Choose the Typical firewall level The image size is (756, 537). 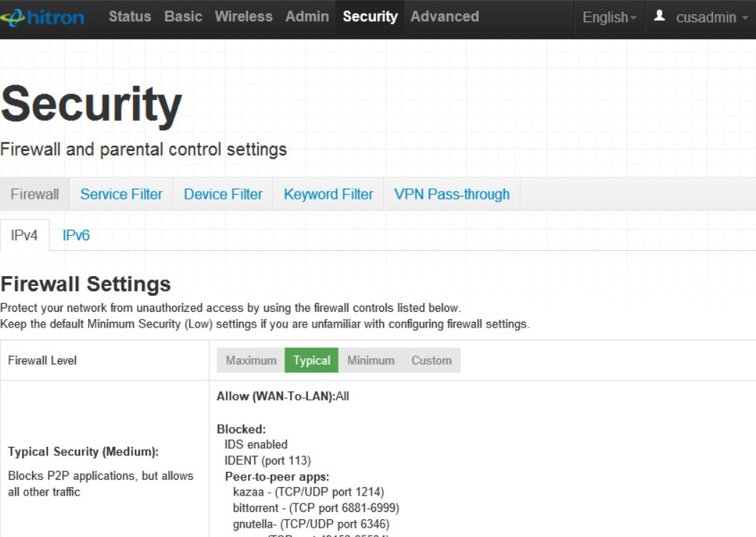coord(312,360)
